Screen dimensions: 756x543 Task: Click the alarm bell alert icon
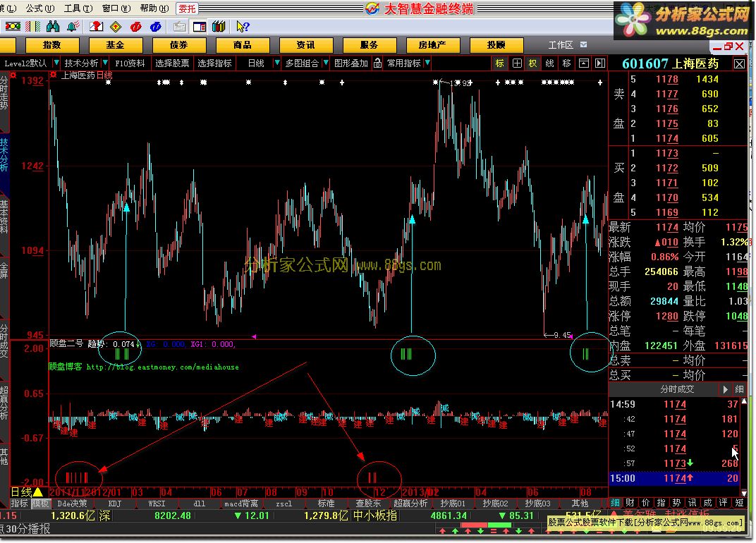pos(73,27)
